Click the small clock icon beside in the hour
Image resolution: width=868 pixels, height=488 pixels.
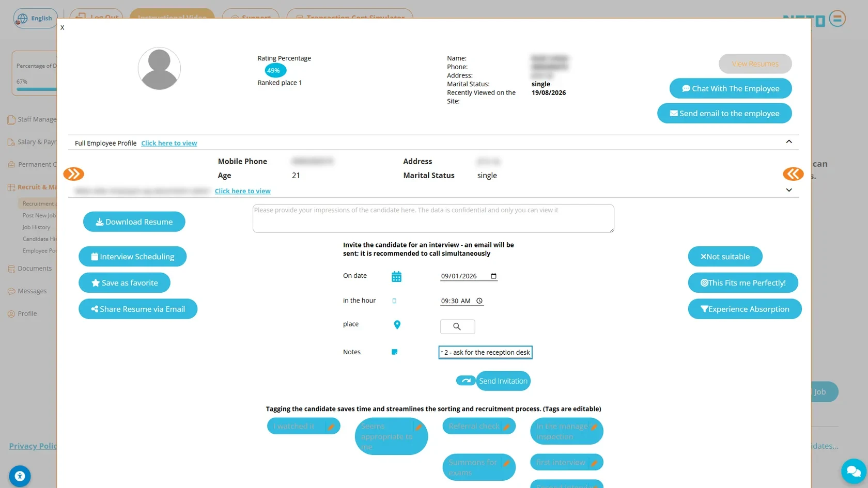[x=394, y=301]
